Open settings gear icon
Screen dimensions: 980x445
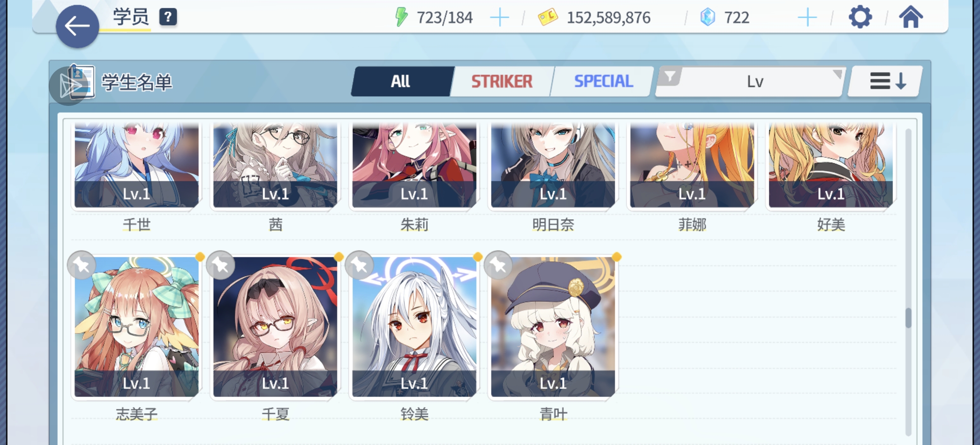(860, 17)
